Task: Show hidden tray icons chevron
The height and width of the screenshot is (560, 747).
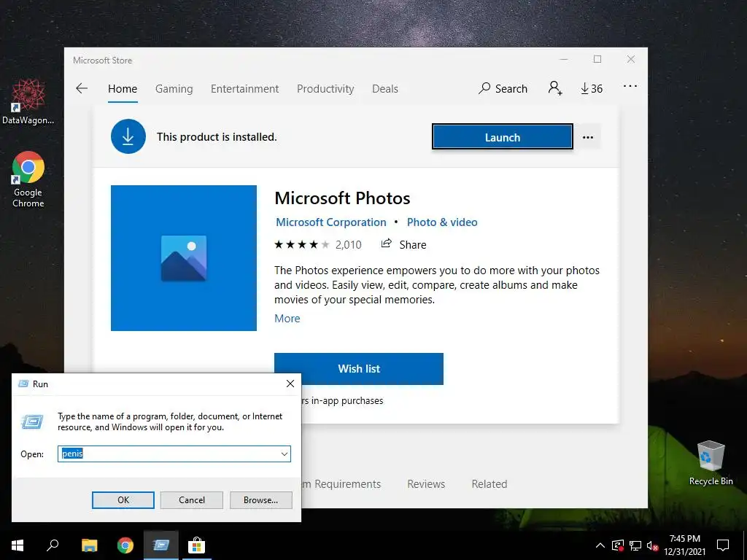Action: tap(600, 545)
